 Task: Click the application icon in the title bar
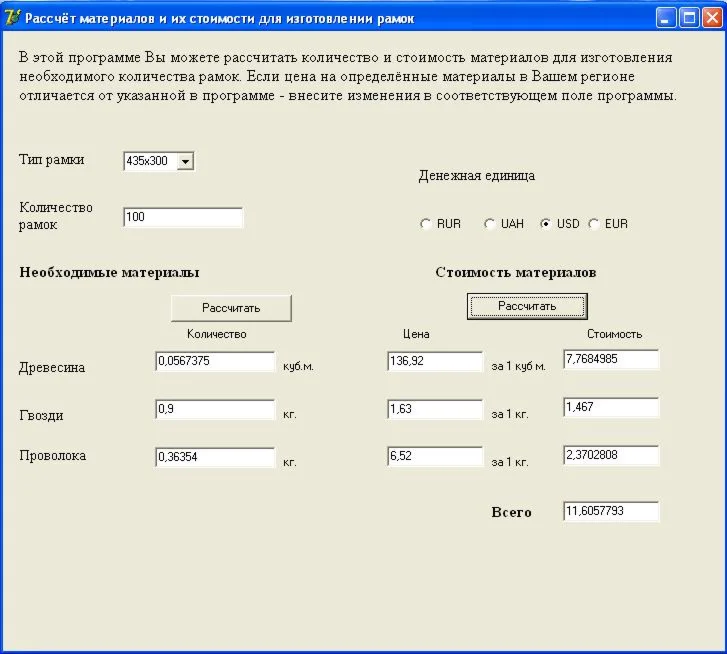pos(13,18)
